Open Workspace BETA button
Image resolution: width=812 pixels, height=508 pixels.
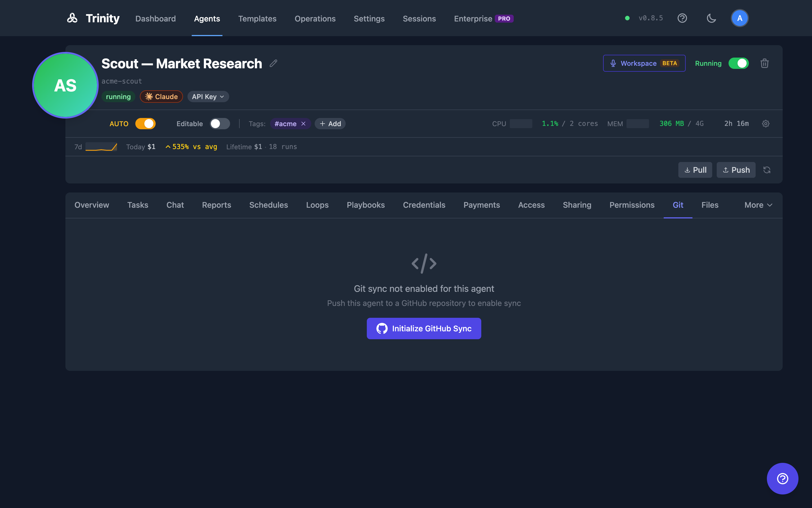coord(644,63)
